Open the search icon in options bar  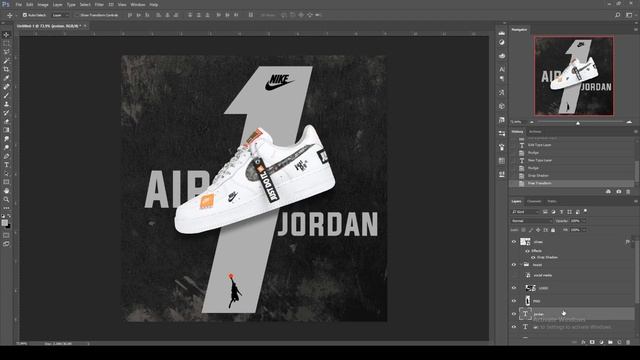pyautogui.click(x=618, y=15)
